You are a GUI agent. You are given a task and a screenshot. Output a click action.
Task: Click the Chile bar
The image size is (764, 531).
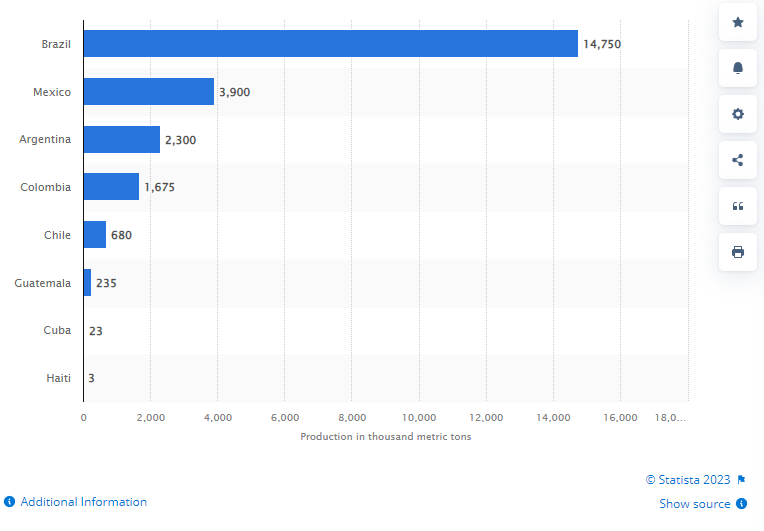click(x=94, y=235)
